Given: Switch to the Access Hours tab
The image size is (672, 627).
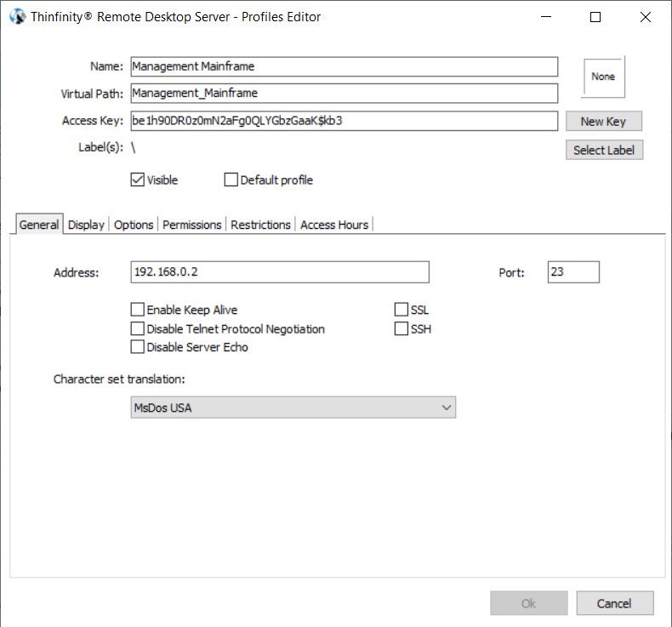Looking at the screenshot, I should [x=334, y=225].
